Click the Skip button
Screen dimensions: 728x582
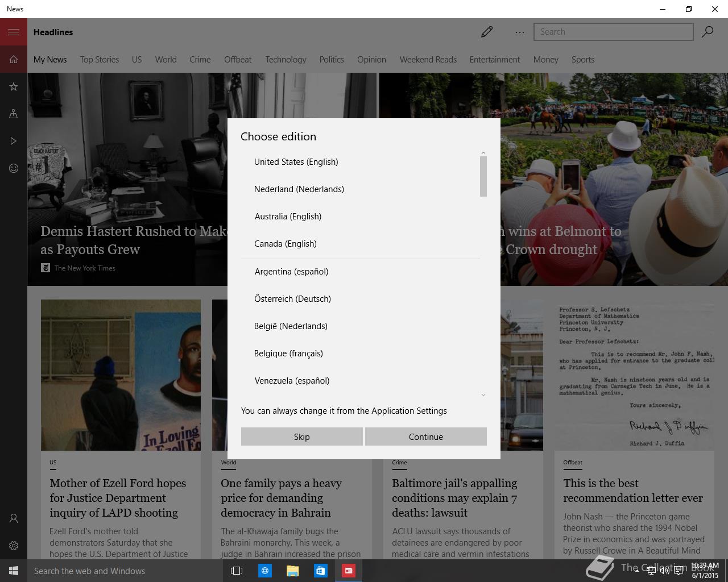301,436
